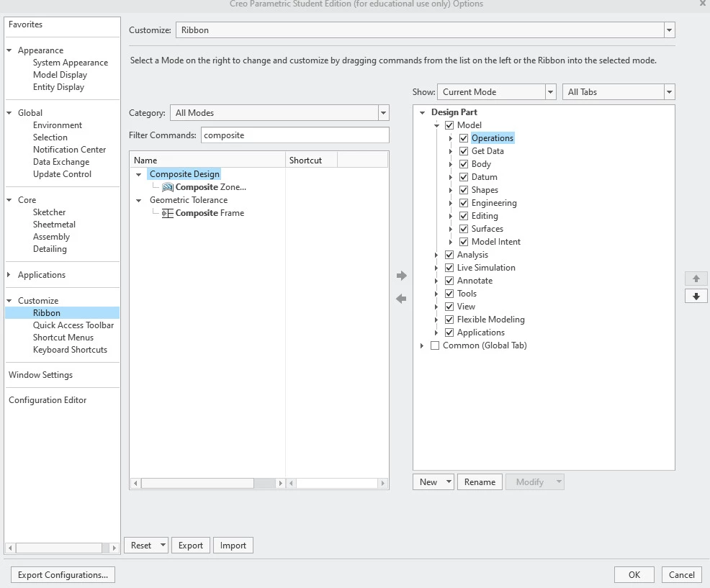Toggle the Model Intent checkbox
Viewport: 710px width, 588px height.
(x=464, y=242)
